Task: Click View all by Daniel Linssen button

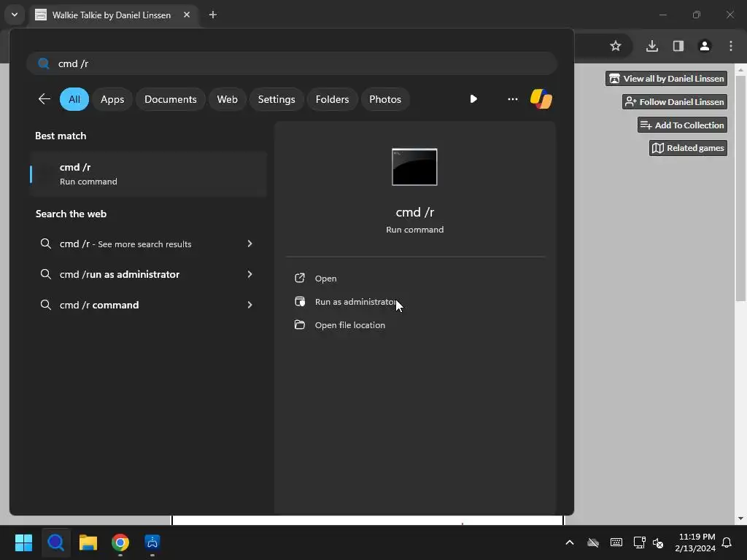Action: click(666, 79)
